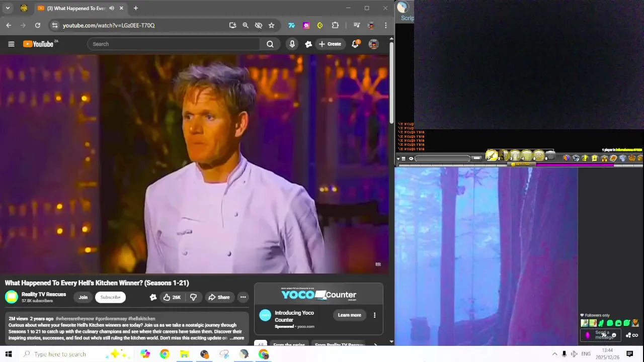Open File Explorer from the taskbar
Viewport: 644px width, 362px height.
coord(184,354)
